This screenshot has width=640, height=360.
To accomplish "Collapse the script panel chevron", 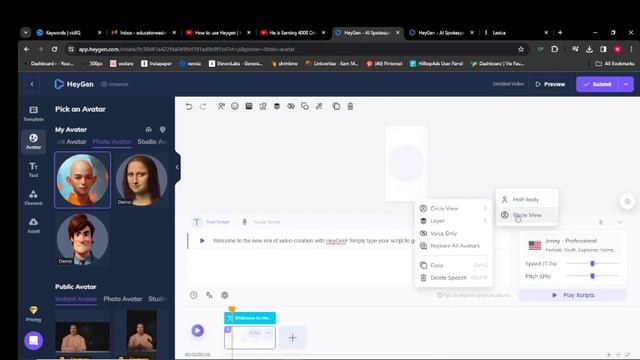I will point(620,222).
